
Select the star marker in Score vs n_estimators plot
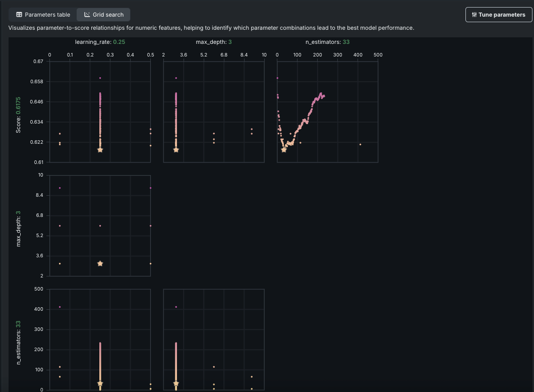pyautogui.click(x=284, y=150)
